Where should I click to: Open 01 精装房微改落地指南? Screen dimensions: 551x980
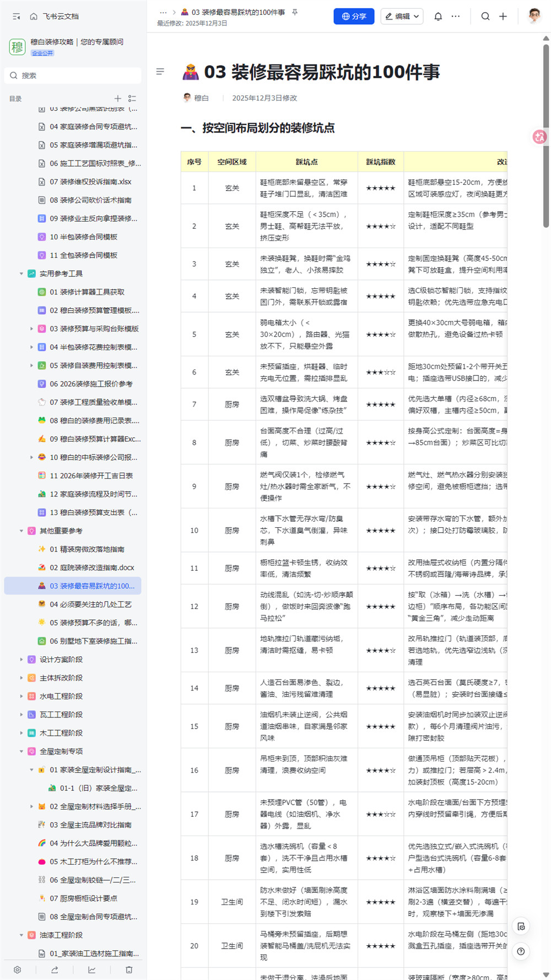pyautogui.click(x=87, y=549)
